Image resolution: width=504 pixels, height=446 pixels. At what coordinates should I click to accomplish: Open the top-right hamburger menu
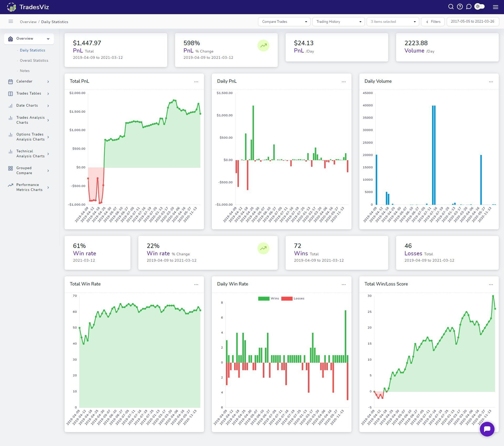pos(495,7)
